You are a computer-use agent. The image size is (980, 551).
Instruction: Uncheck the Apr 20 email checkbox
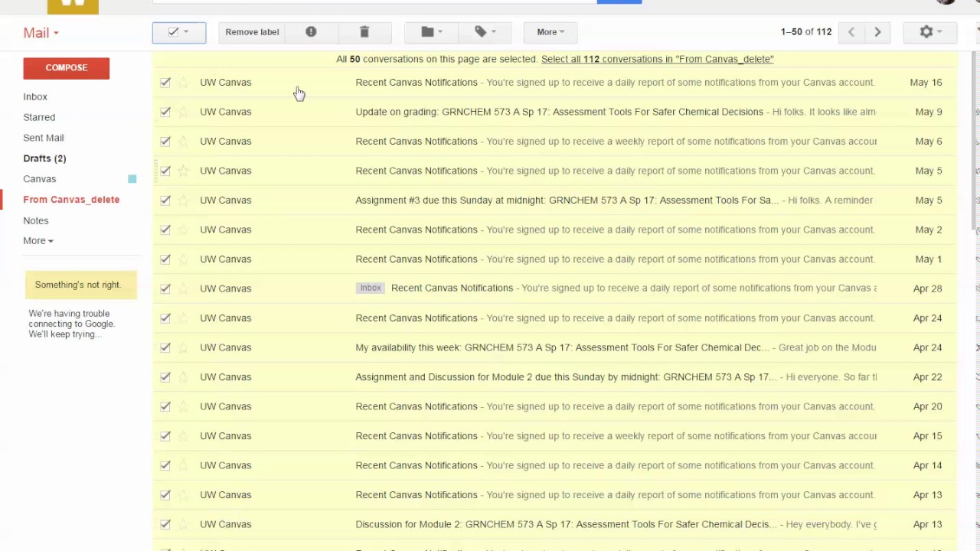[165, 406]
